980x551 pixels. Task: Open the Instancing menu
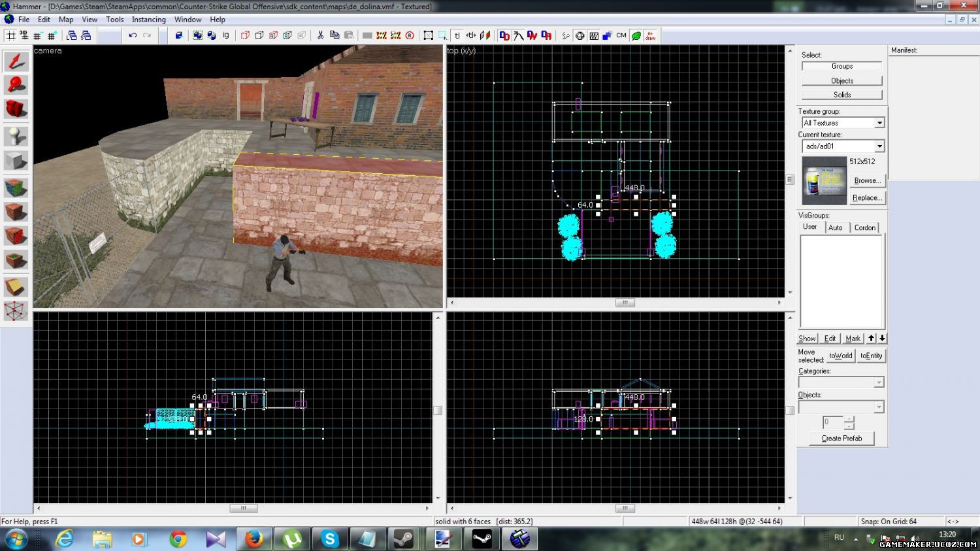tap(148, 20)
